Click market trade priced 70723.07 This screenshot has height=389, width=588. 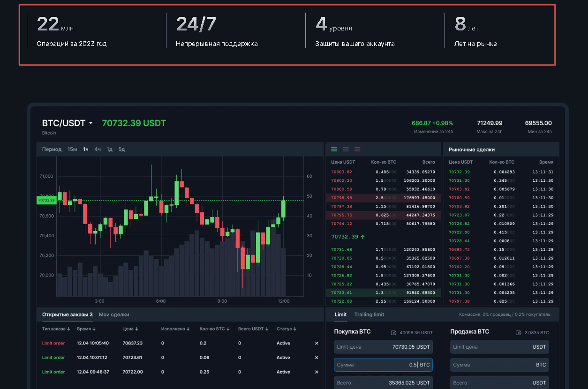pos(501,215)
